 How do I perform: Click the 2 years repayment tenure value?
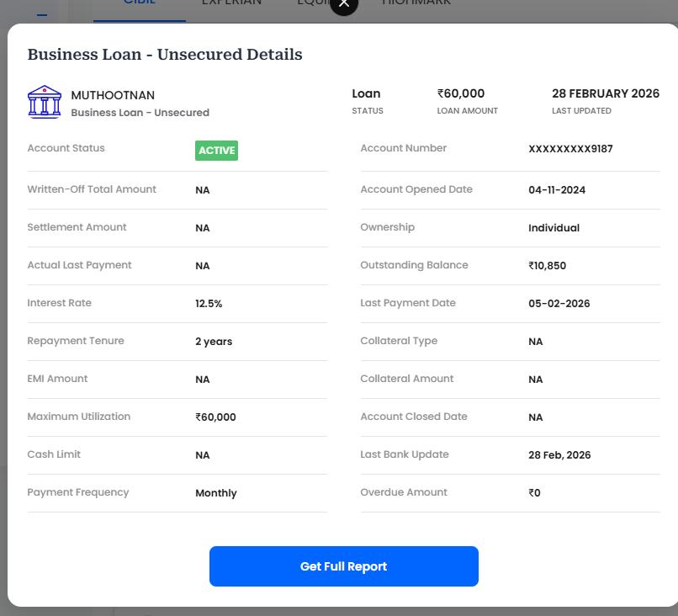[x=214, y=342]
